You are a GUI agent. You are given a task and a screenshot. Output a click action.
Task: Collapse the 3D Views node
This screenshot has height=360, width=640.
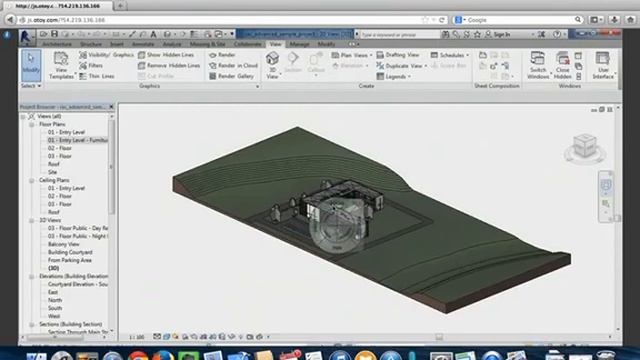click(x=31, y=220)
